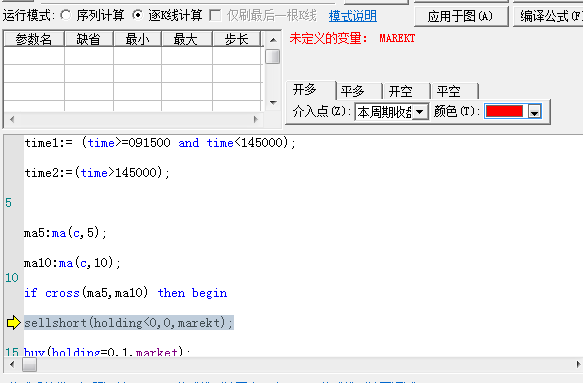
Task: Click code editor left scroll arrow
Action: (12, 364)
